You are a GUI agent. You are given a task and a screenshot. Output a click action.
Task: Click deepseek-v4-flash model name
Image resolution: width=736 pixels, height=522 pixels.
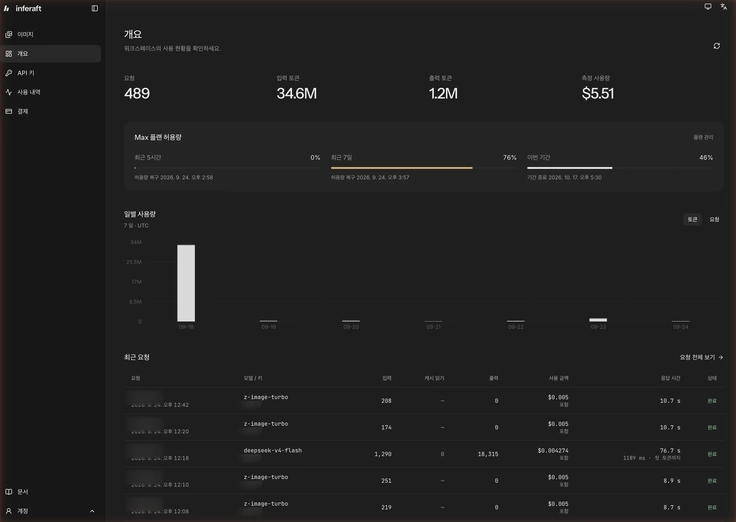click(273, 450)
